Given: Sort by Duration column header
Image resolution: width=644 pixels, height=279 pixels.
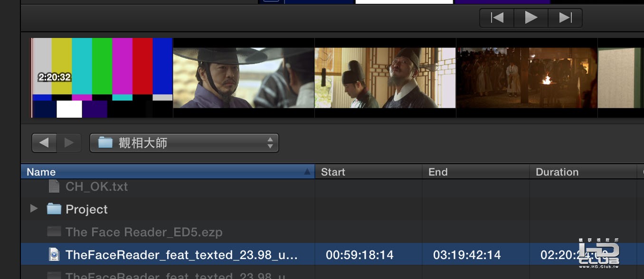Looking at the screenshot, I should (x=583, y=172).
